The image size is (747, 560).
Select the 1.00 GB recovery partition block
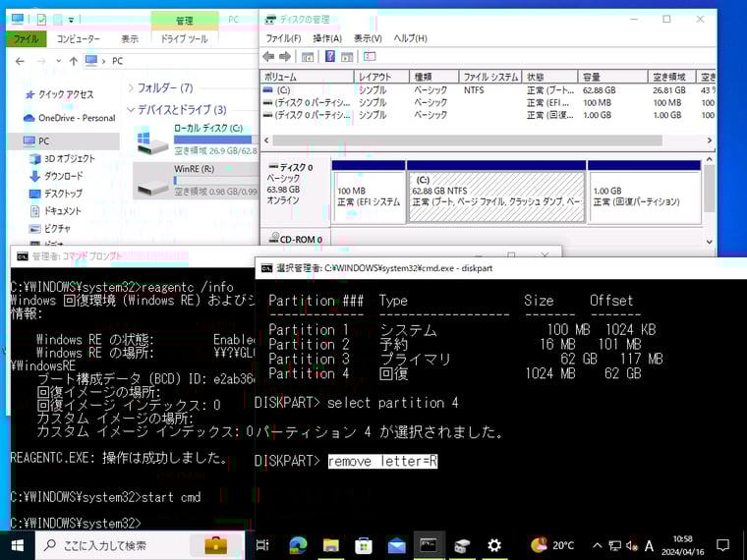tap(644, 193)
